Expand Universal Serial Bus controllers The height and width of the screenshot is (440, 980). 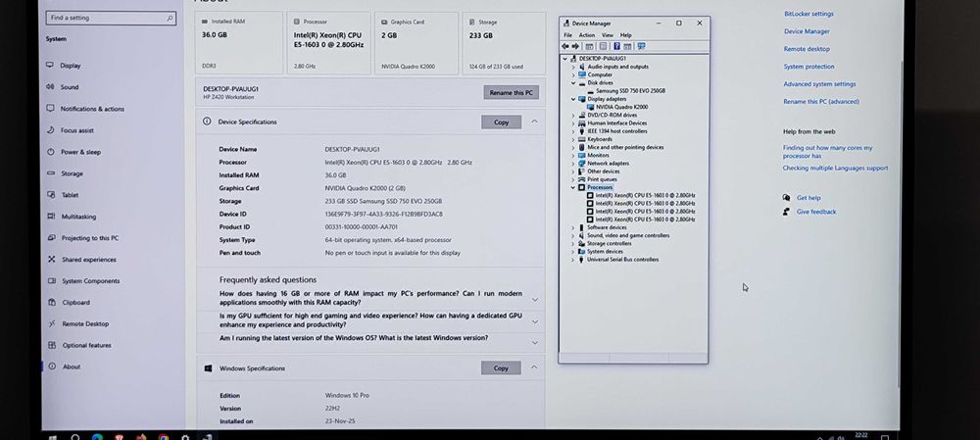(x=573, y=260)
